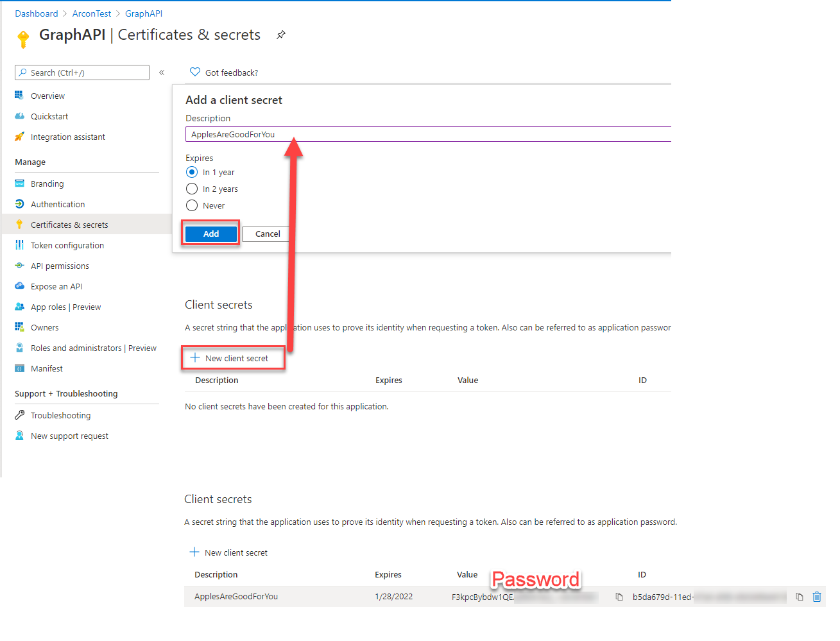Open Expose an API in the sidebar

[x=56, y=286]
